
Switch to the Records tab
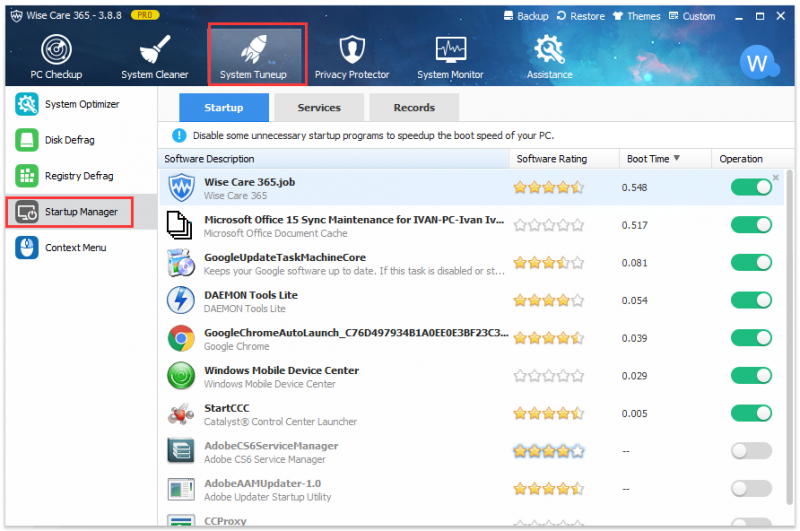[414, 107]
